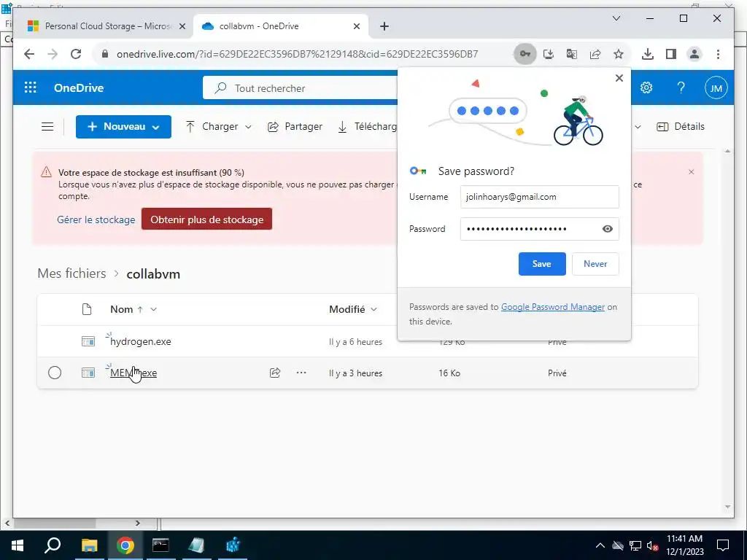
Task: Open Chrome tab search chevron
Action: (616, 18)
